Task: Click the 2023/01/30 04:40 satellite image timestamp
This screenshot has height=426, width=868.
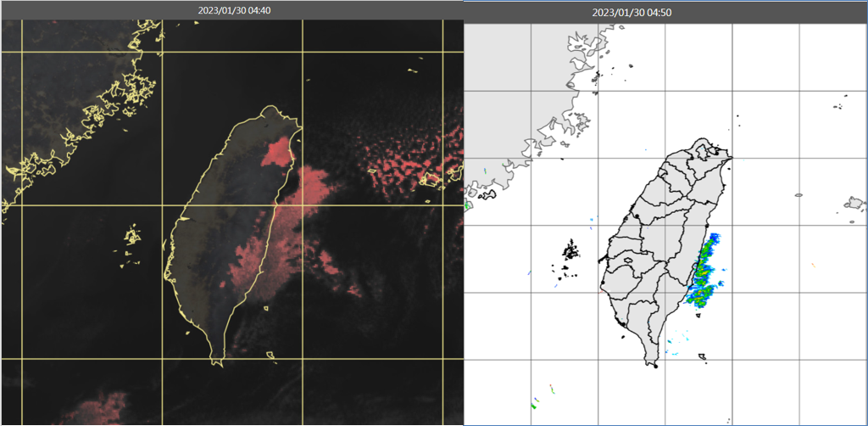Action: (234, 10)
